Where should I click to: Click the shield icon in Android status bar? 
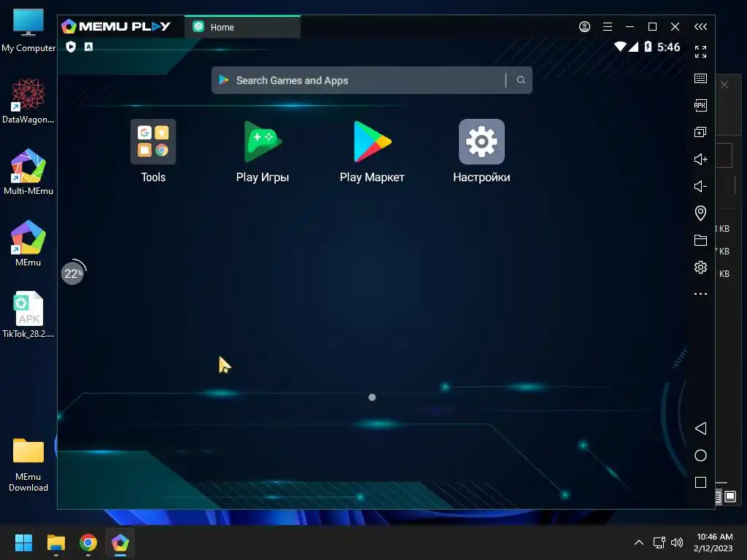[71, 47]
